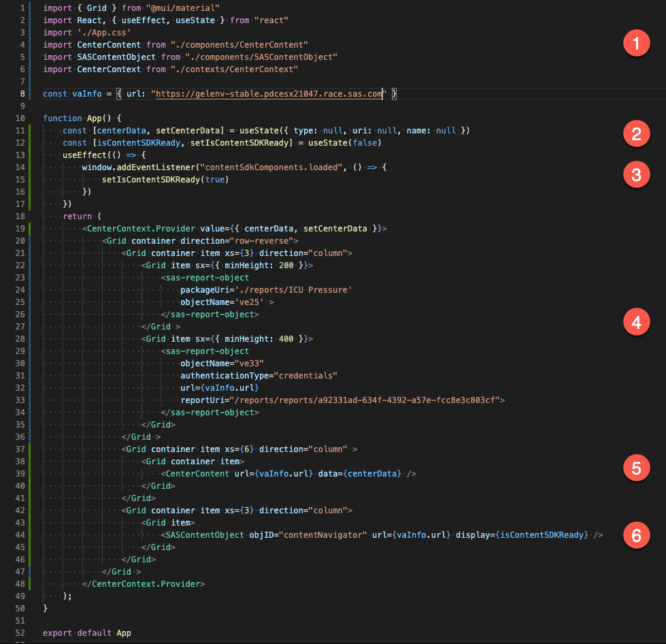Click setIsContentSDKReady in the line 12 declaration
This screenshot has width=666, height=644.
[239, 143]
